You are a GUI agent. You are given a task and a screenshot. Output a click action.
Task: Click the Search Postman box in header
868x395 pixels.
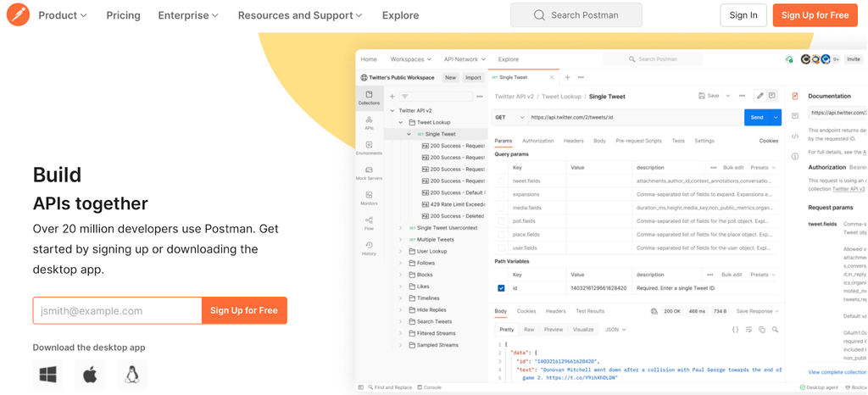tap(576, 15)
